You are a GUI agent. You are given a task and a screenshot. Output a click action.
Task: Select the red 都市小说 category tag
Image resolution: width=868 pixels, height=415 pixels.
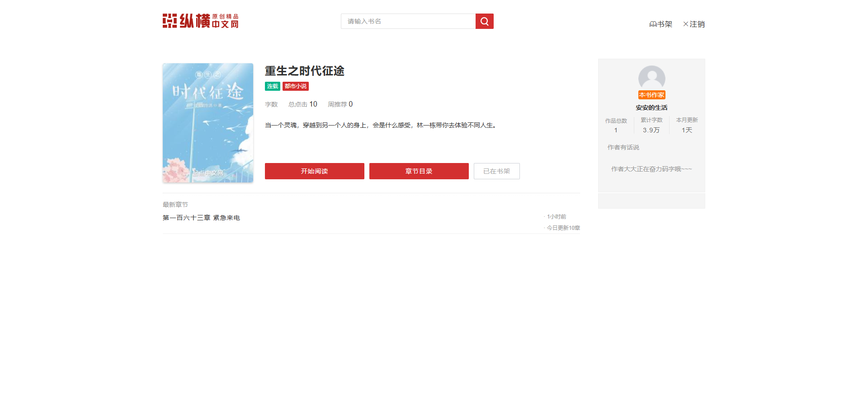(296, 86)
